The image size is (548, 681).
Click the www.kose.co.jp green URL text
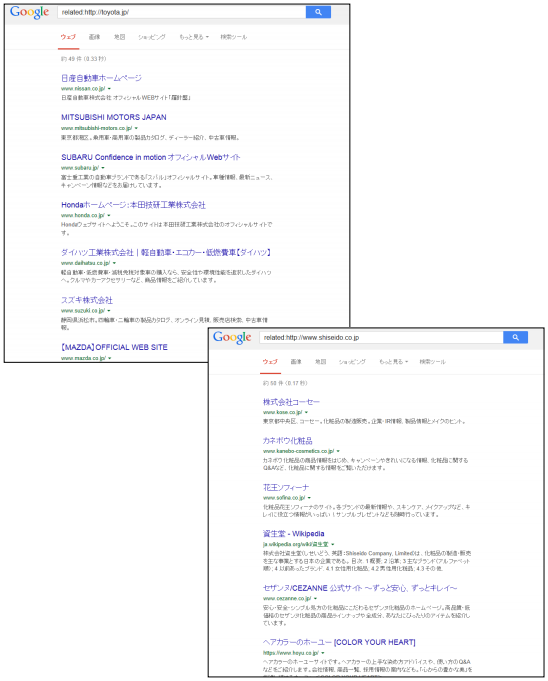coord(282,412)
